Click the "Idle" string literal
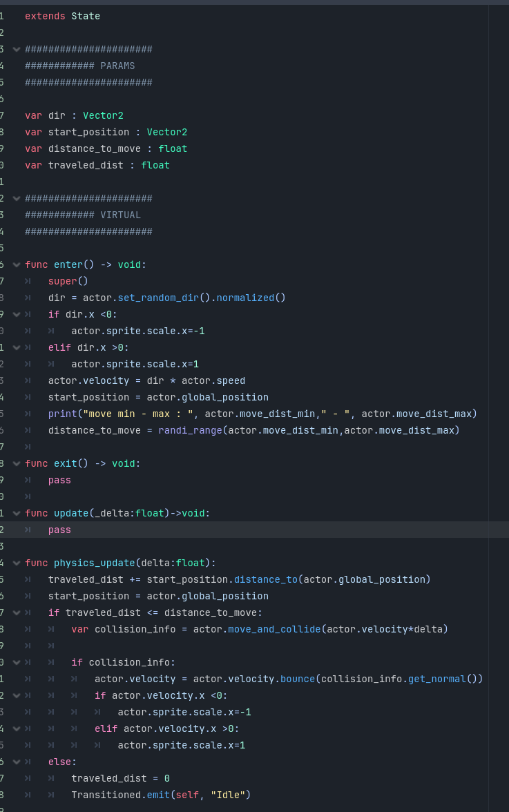 [x=229, y=795]
